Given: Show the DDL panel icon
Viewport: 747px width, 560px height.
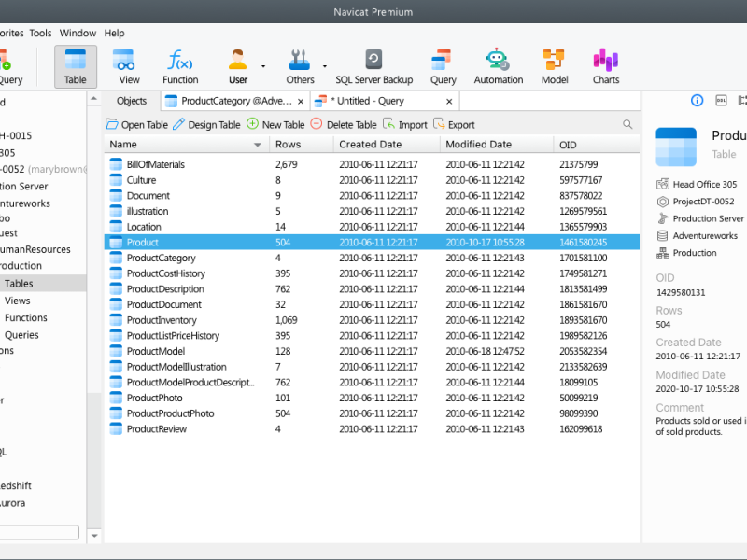Looking at the screenshot, I should coord(721,101).
